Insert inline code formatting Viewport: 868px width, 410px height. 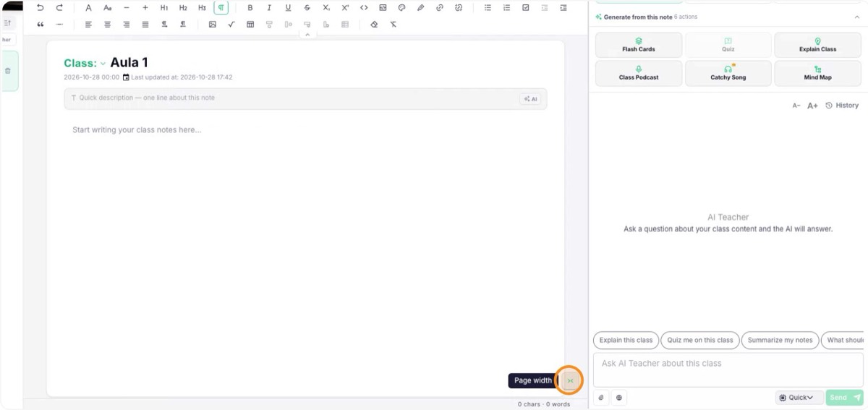coord(364,7)
